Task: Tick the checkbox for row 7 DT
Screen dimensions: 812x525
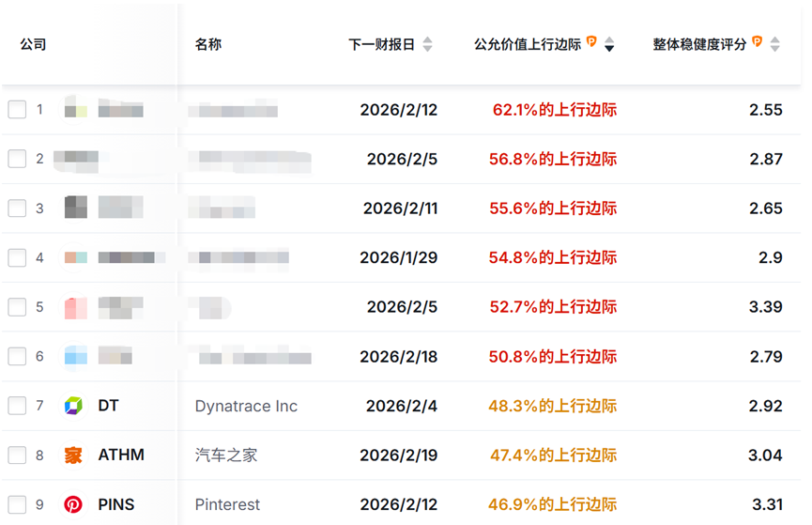Action: [x=17, y=406]
